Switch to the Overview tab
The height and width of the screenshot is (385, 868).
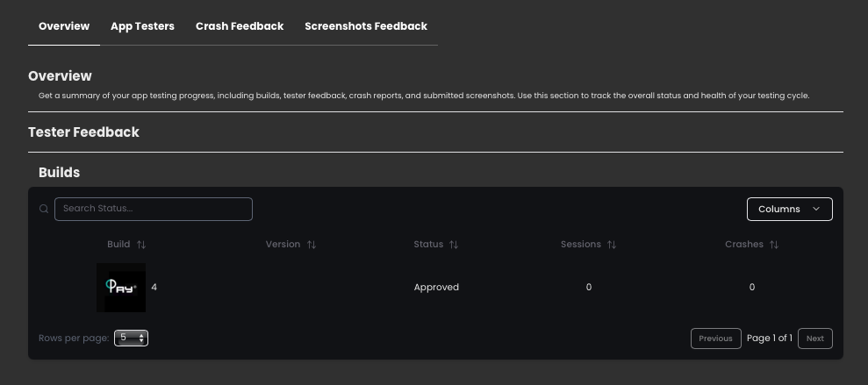click(x=64, y=26)
